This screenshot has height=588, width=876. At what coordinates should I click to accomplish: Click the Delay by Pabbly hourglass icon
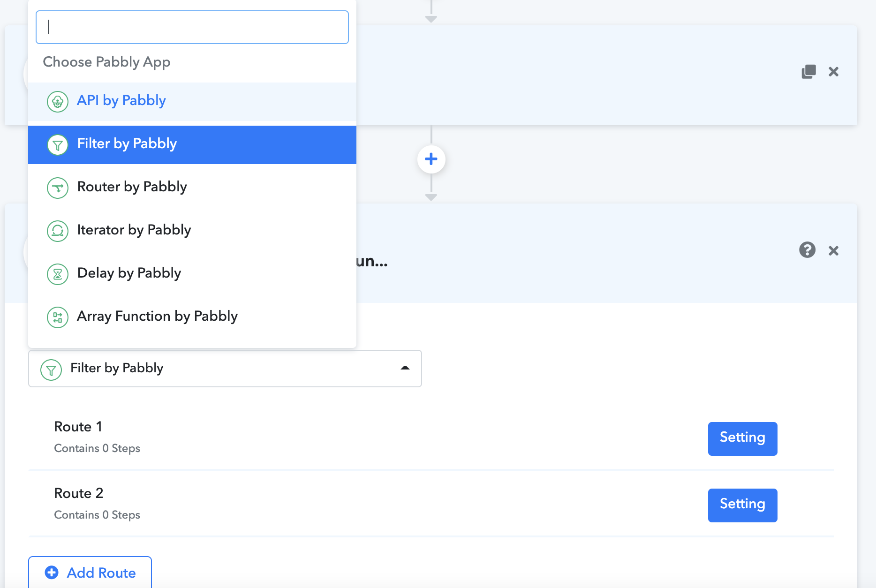58,274
